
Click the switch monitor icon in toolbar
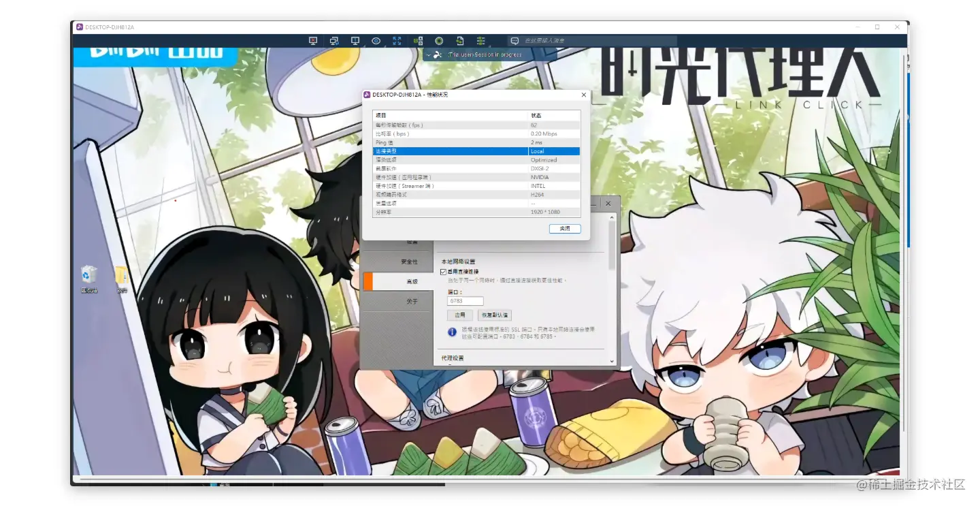355,41
